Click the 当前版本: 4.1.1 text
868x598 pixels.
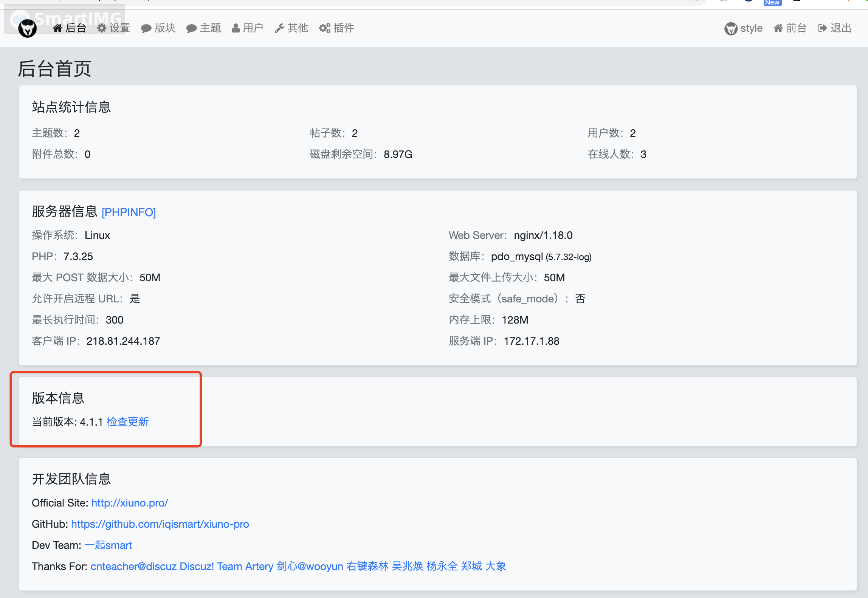tap(67, 422)
